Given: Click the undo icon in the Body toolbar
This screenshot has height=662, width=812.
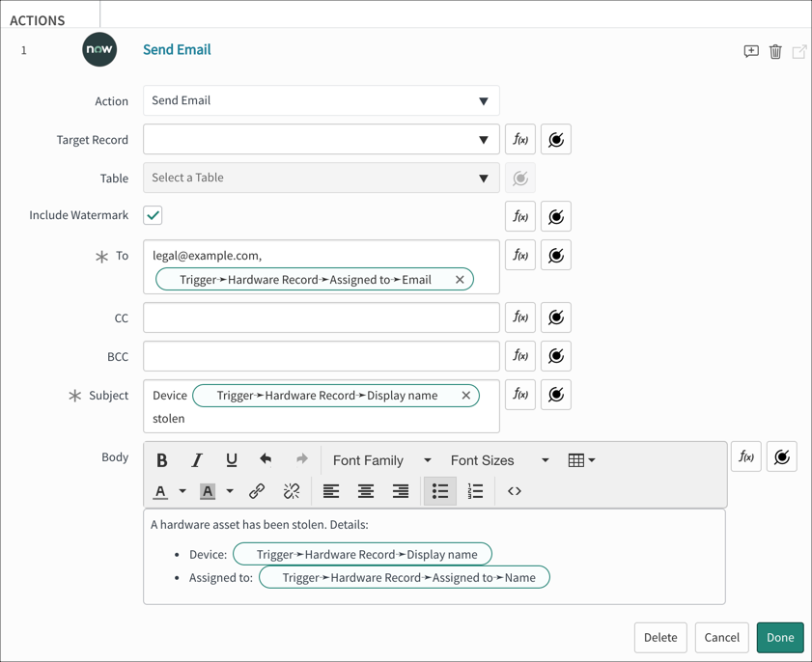Looking at the screenshot, I should click(266, 460).
